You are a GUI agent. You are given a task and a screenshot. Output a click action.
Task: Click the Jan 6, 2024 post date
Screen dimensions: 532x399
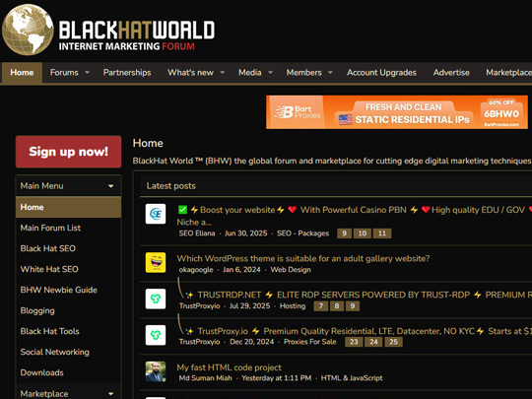241,270
